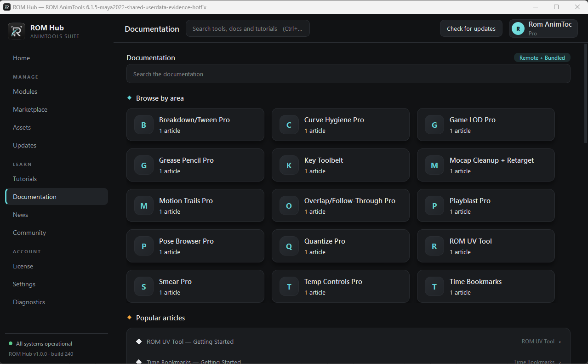This screenshot has height=364, width=588.
Task: Click 1 article text under Smear Pro
Action: [x=170, y=292]
